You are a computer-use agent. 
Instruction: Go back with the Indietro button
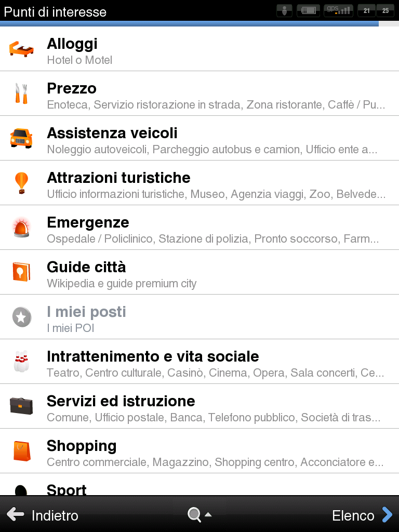click(x=43, y=515)
